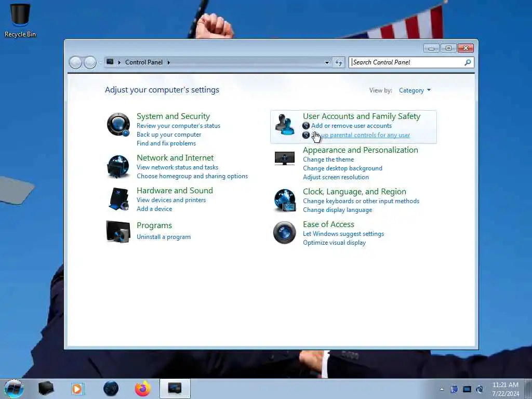Open Clock, Language, and Region heading
The height and width of the screenshot is (399, 532).
click(x=354, y=192)
